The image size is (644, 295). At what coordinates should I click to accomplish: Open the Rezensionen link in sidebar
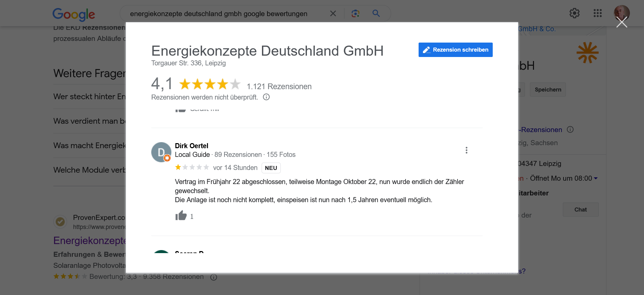tap(541, 130)
